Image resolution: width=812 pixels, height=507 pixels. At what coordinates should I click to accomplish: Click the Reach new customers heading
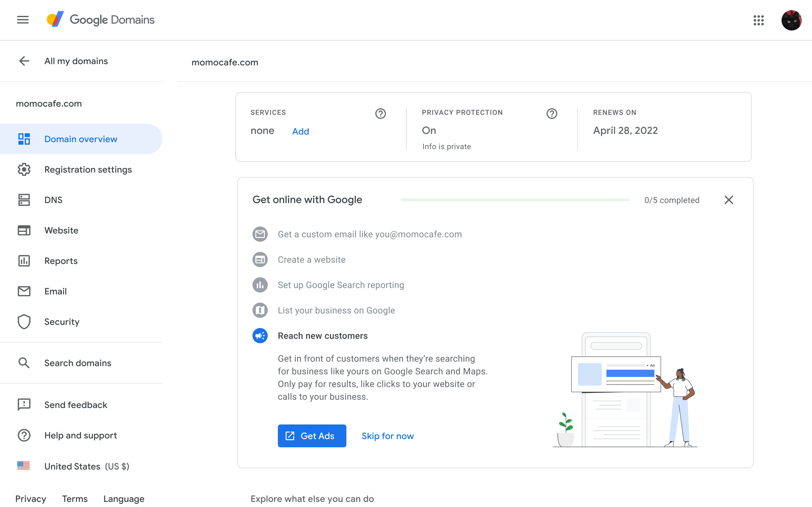point(323,336)
